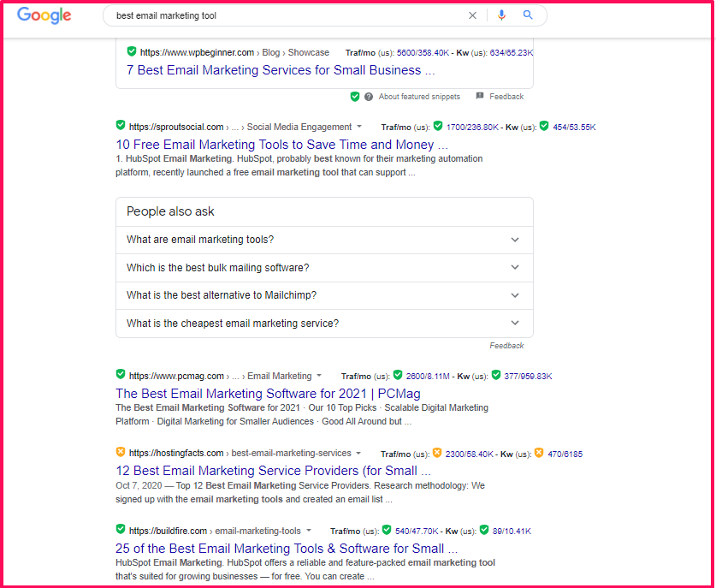Click green shield next to pcmag.com URL
716x588 pixels.
(x=121, y=375)
